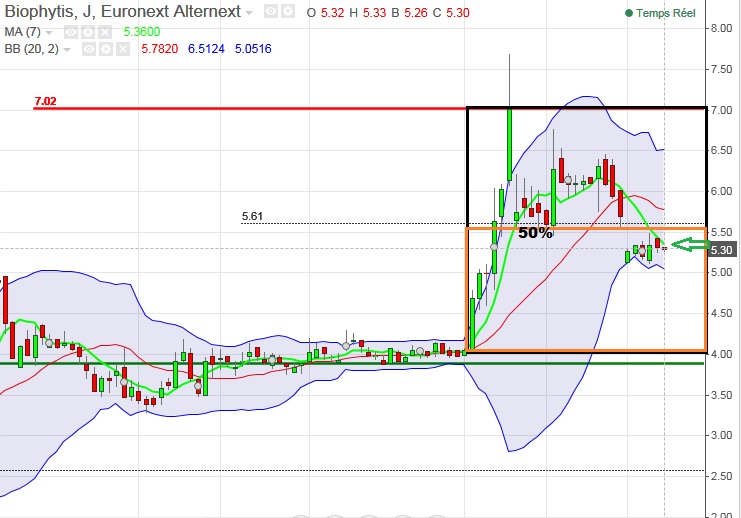
Task: Toggle visibility of the Biophytis main series
Action: click(x=271, y=11)
